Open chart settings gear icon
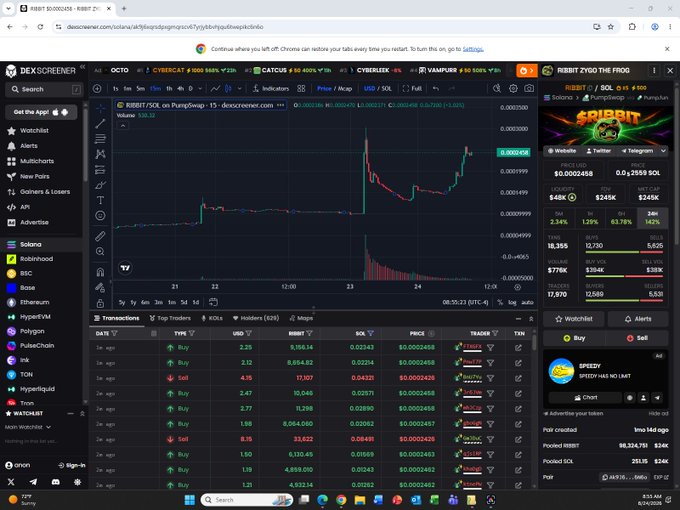680x510 pixels. click(x=513, y=88)
